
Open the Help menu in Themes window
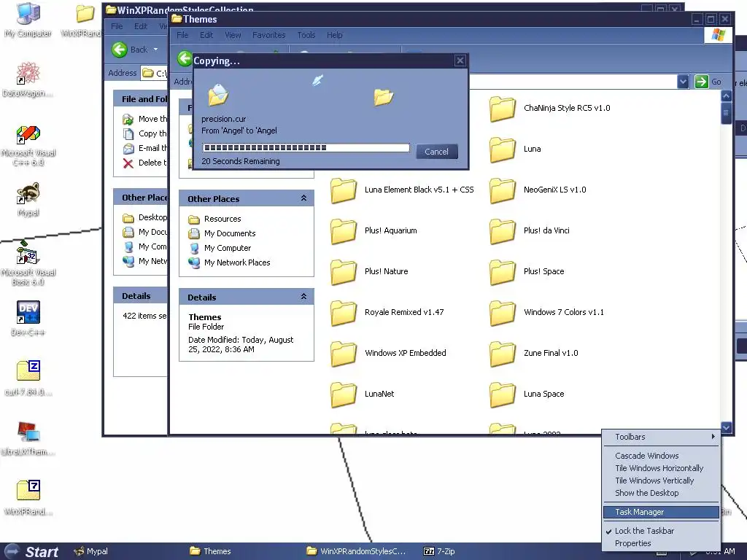pyautogui.click(x=334, y=35)
